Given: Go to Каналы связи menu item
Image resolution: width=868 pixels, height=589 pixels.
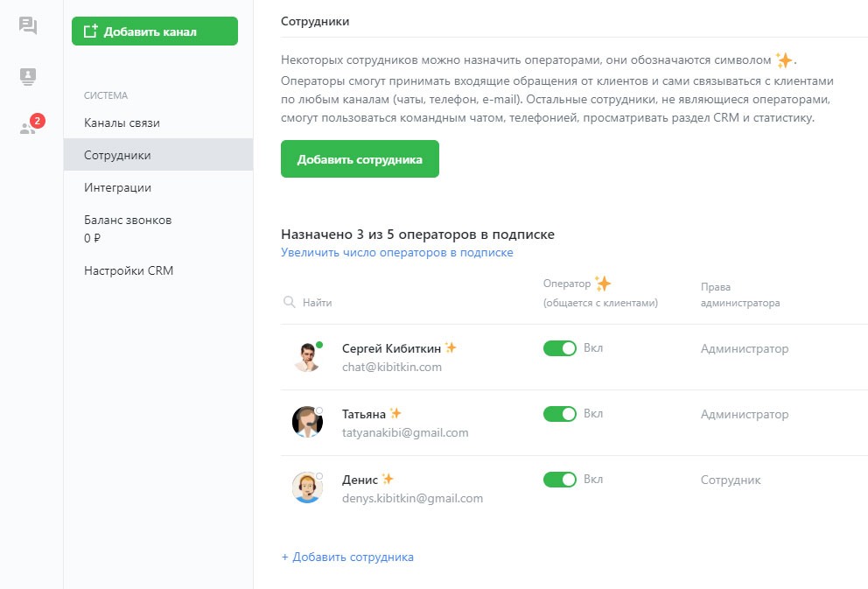Looking at the screenshot, I should [122, 123].
